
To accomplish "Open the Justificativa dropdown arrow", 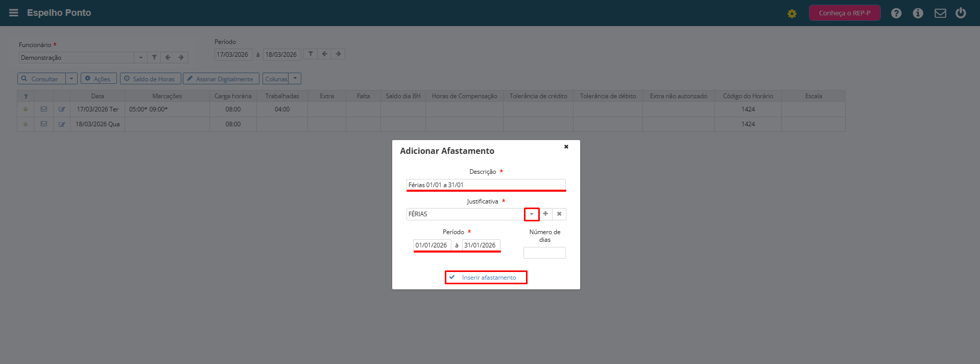I will pyautogui.click(x=532, y=214).
